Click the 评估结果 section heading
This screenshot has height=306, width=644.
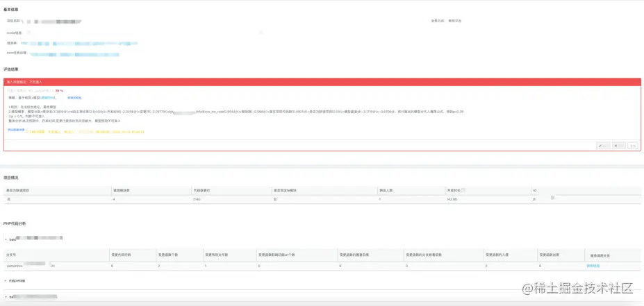point(10,69)
